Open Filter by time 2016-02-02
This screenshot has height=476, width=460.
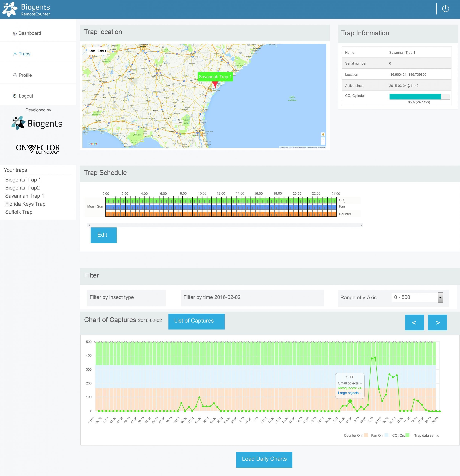coord(252,297)
